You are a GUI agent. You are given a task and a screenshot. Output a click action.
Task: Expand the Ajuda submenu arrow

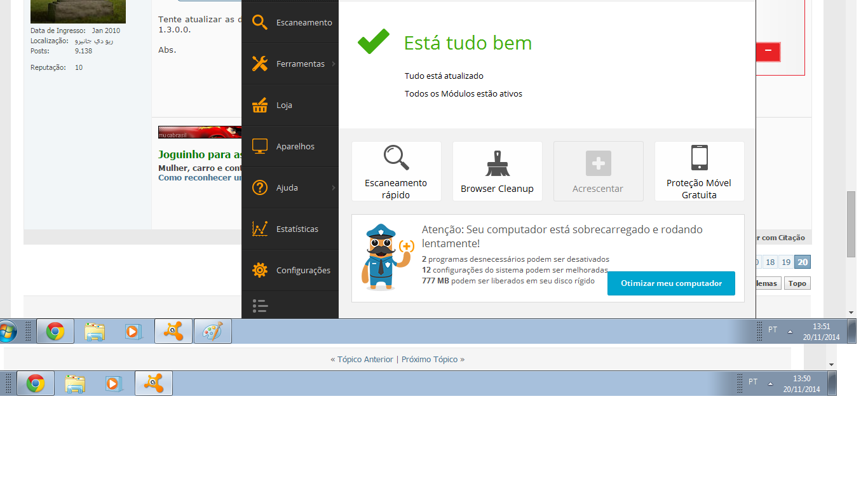point(334,187)
